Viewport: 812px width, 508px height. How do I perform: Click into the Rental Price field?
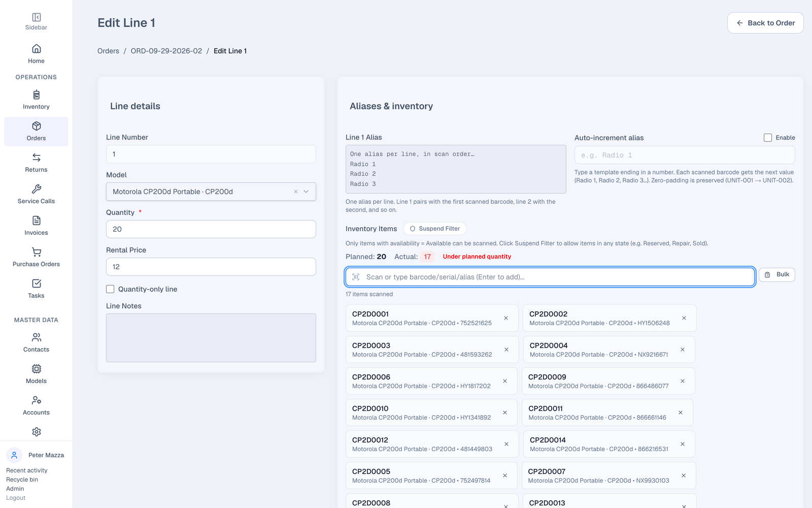click(211, 267)
